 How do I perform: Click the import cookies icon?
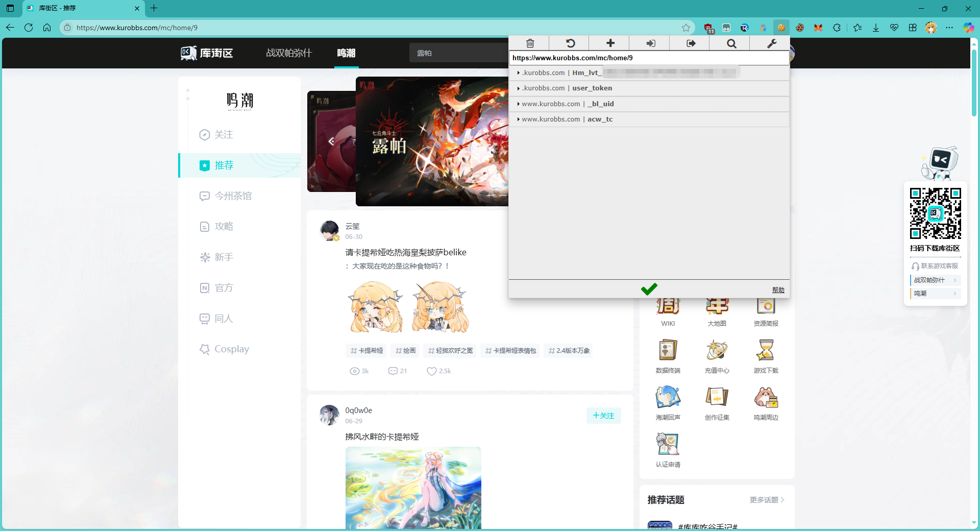(650, 43)
